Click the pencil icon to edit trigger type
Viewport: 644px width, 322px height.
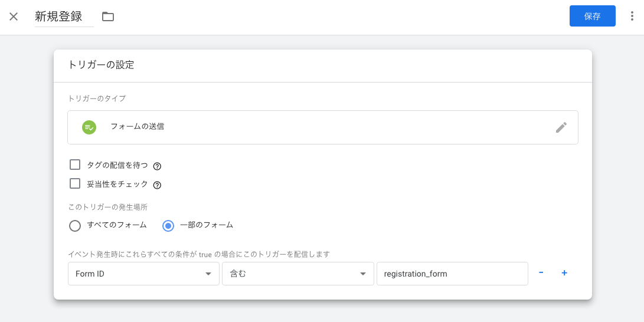(561, 127)
